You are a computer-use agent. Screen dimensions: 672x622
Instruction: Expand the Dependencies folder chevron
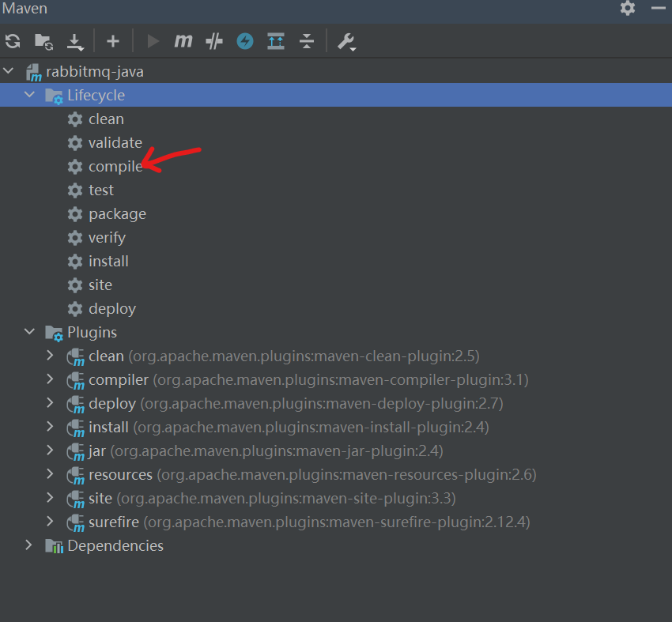(28, 545)
